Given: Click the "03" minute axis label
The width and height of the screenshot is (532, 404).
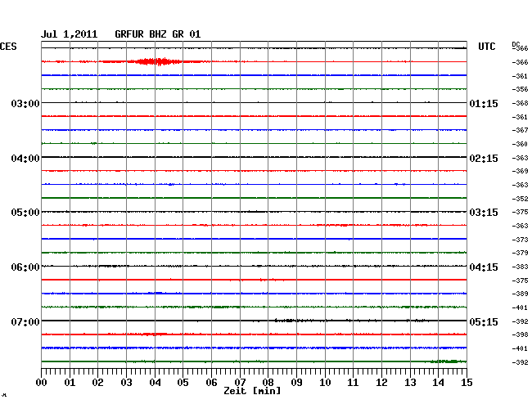Looking at the screenshot, I should coord(126,382).
